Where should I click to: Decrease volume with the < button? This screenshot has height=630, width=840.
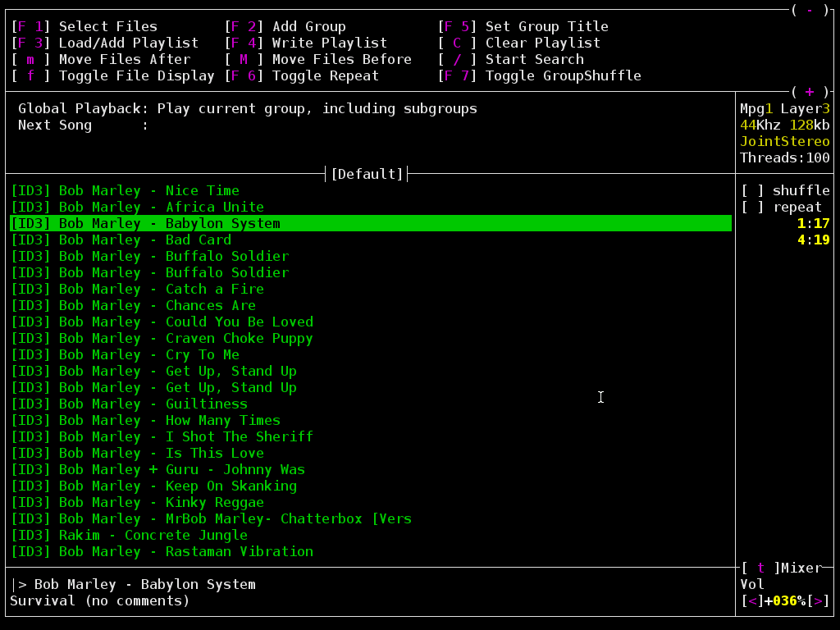point(752,601)
